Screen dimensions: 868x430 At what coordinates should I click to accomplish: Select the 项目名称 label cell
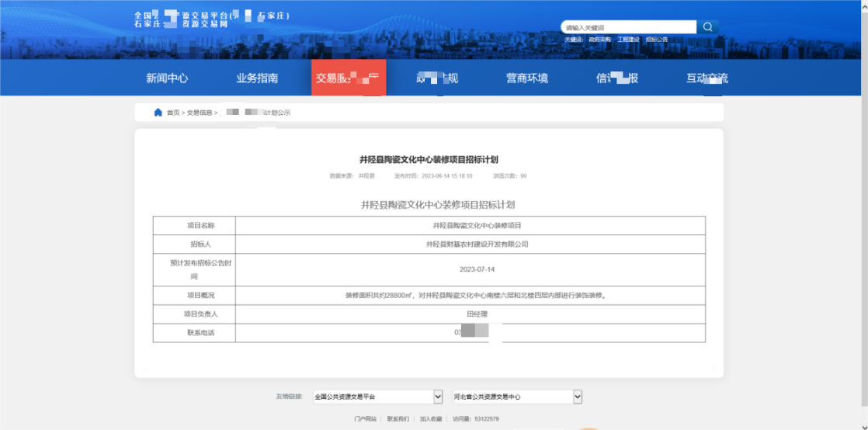tap(194, 226)
